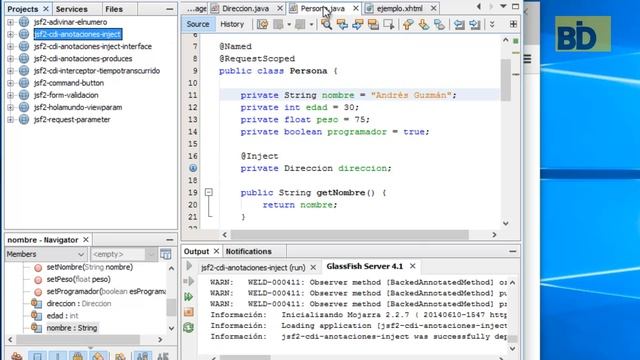Expand the jsf2-adivinar-elnumero project node

(10, 22)
